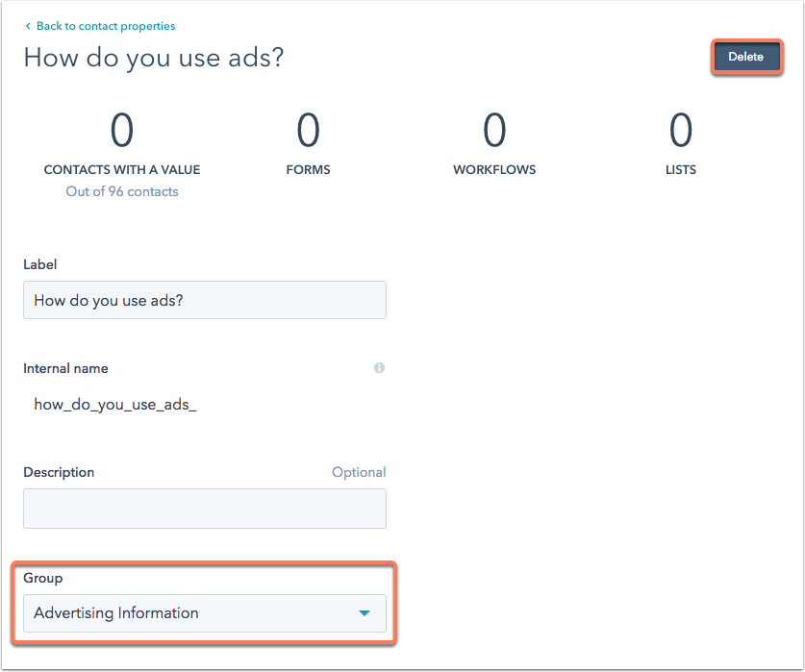Click into the Label text field
The height and width of the screenshot is (672, 805).
click(204, 300)
